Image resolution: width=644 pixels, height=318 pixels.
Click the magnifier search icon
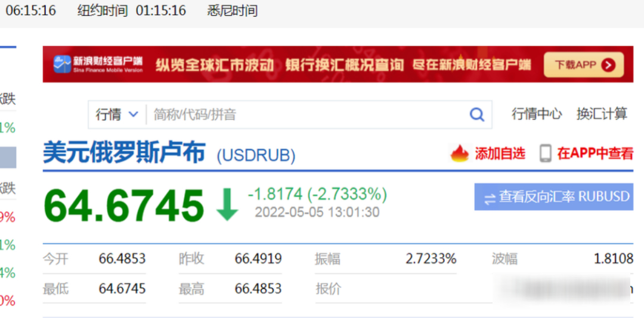click(x=477, y=114)
